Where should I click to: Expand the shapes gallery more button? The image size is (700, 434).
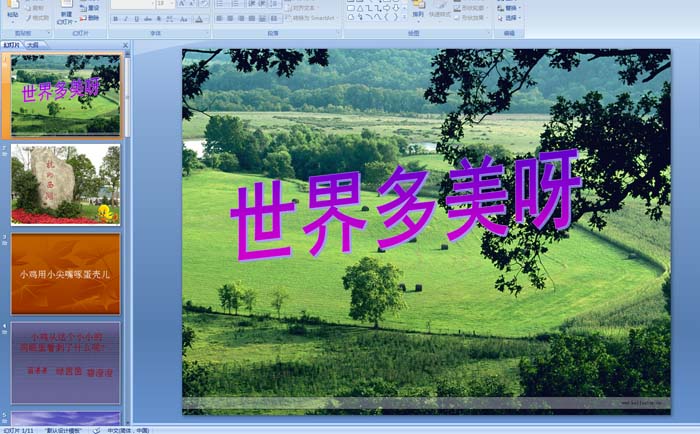point(404,17)
